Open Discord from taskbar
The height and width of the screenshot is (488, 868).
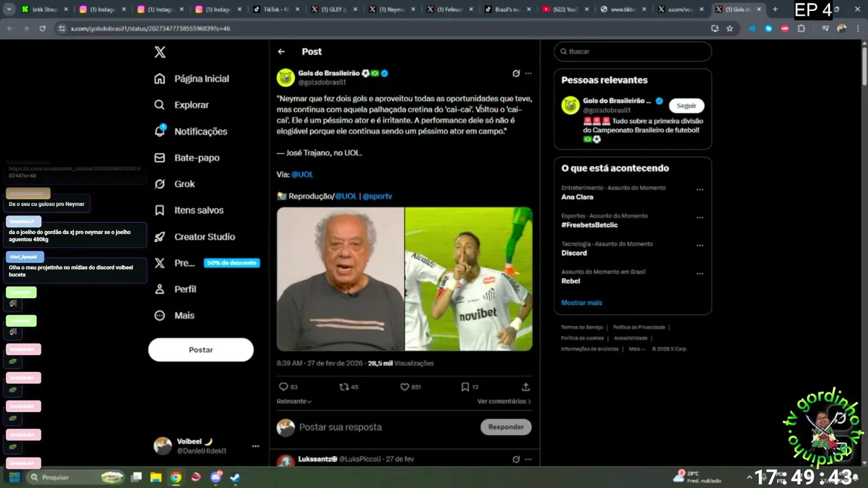coord(216,477)
